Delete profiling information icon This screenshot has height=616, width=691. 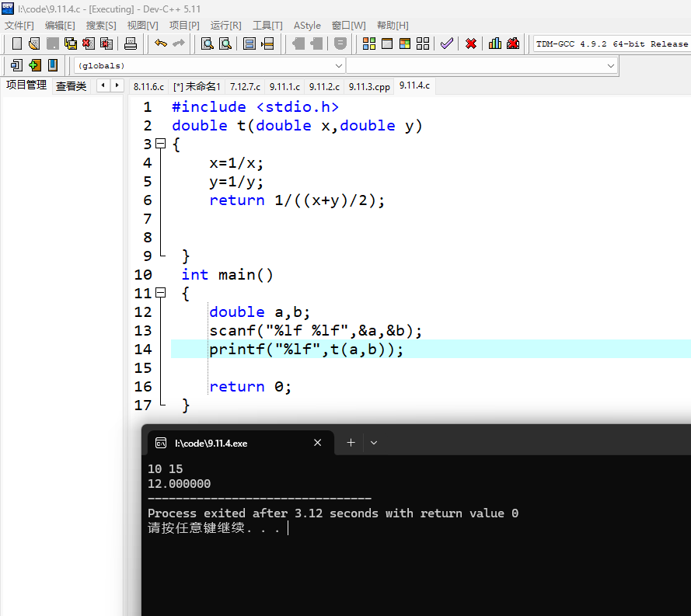513,44
